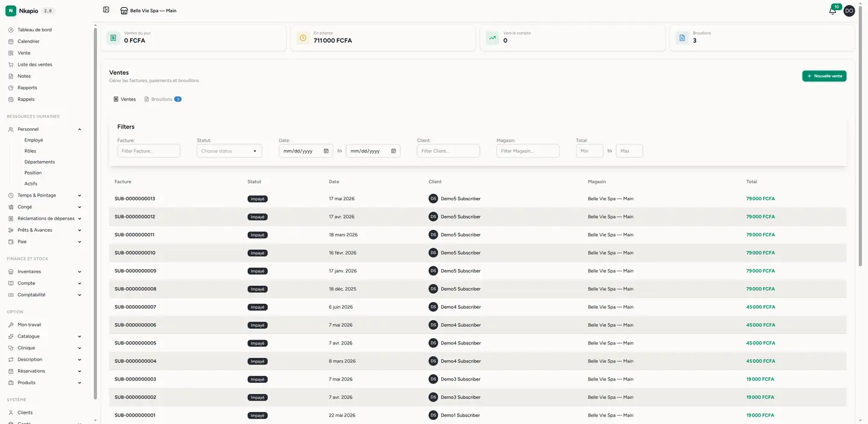The width and height of the screenshot is (868, 424).
Task: Open Employé submenu item
Action: click(34, 140)
